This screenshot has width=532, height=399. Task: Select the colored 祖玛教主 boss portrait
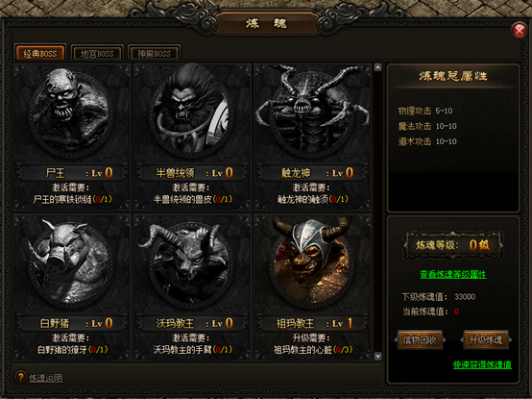click(312, 262)
